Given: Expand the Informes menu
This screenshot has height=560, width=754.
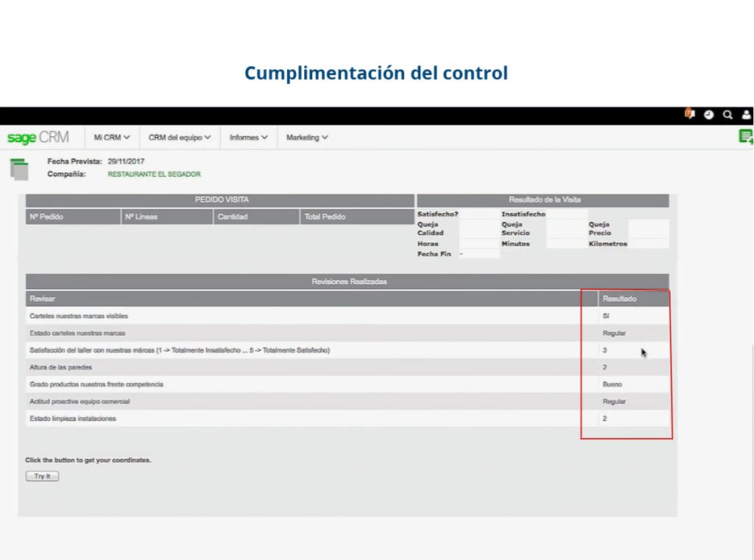Looking at the screenshot, I should [247, 137].
